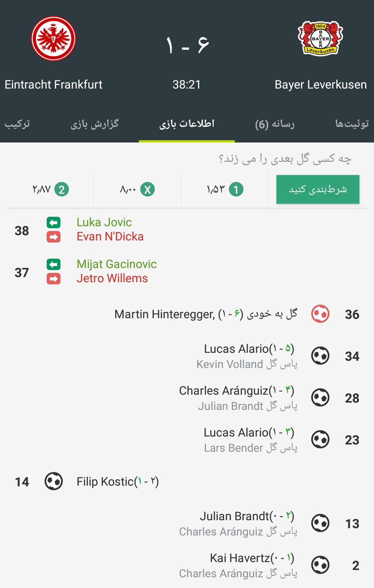Tap the red substitution-out arrow beside Jetro Willems
Viewport: 374px width, 588px height.
point(54,279)
